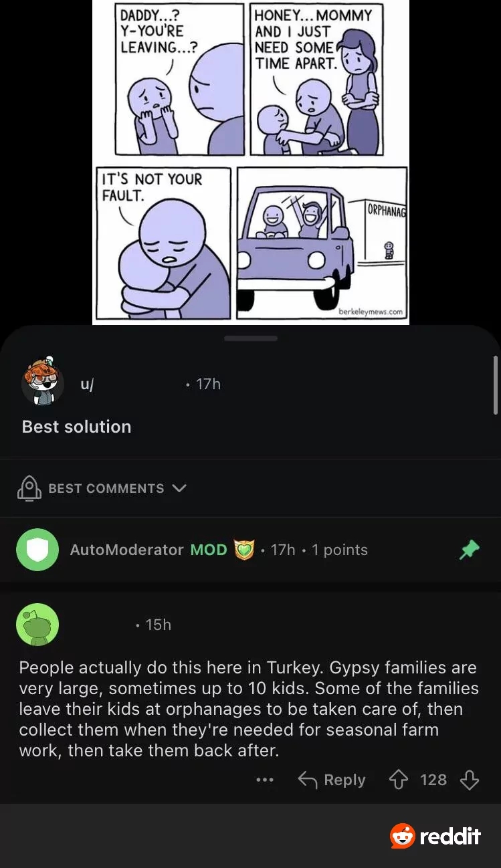Image resolution: width=501 pixels, height=868 pixels.
Task: Downvote the Turkey orphanage comment
Action: [x=470, y=780]
